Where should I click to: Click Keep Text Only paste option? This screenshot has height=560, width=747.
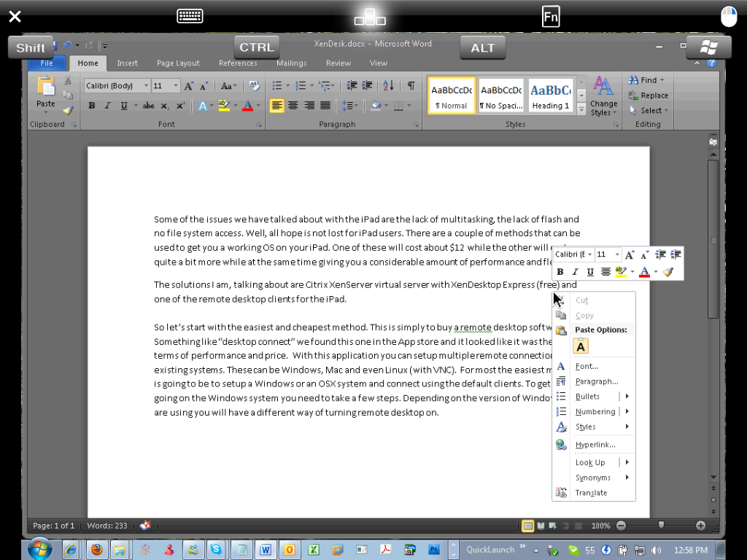point(581,346)
